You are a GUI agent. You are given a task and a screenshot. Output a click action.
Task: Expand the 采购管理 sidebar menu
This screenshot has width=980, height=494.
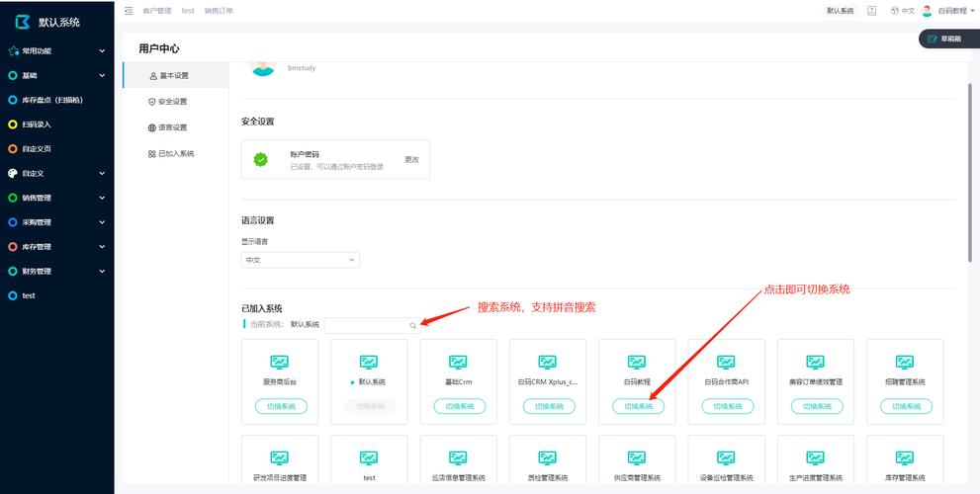(x=57, y=222)
